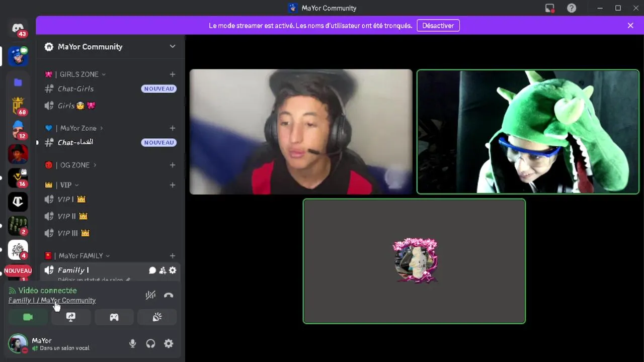This screenshot has height=362, width=644.
Task: Toggle the camera on/off button
Action: tap(28, 317)
